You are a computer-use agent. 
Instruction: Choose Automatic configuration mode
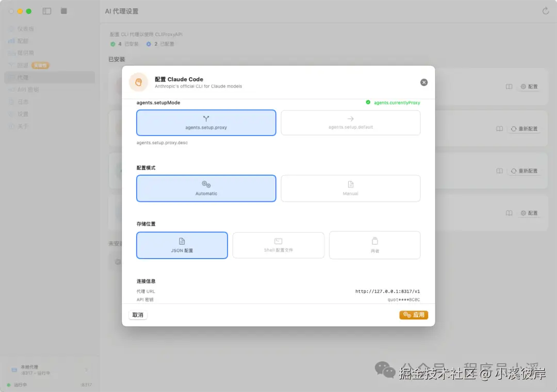coord(206,189)
